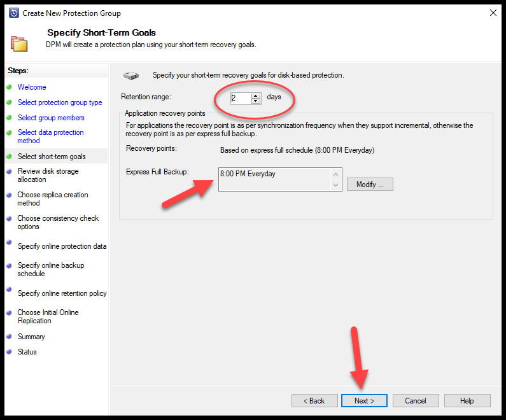The height and width of the screenshot is (420, 506).
Task: Select Specify online retention policy step
Action: [62, 293]
